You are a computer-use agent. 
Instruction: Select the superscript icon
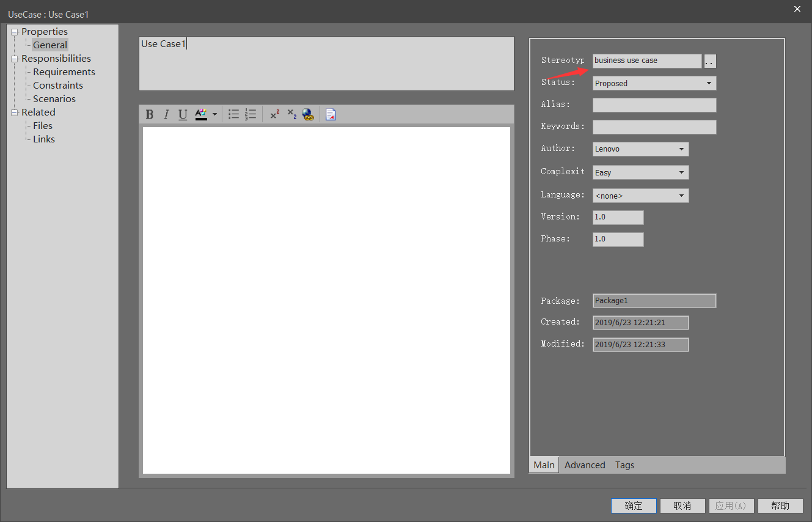pos(274,114)
